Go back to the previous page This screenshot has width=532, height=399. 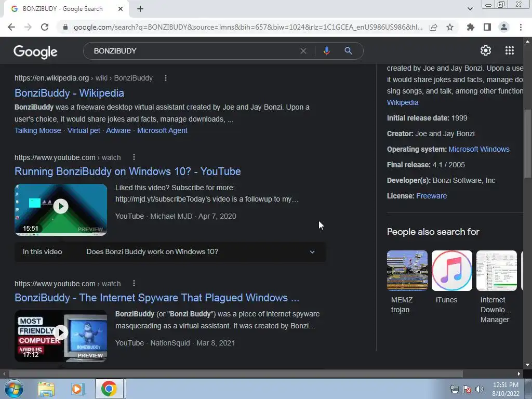tap(11, 27)
